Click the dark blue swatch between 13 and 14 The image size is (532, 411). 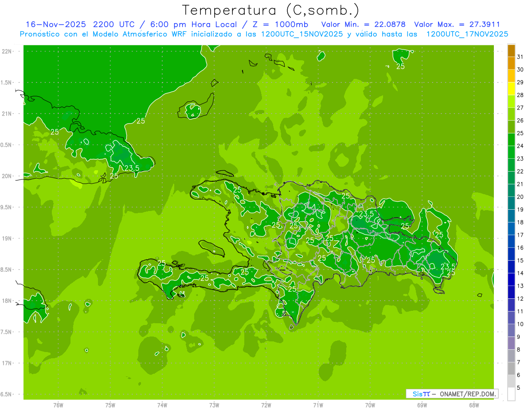pos(511,280)
